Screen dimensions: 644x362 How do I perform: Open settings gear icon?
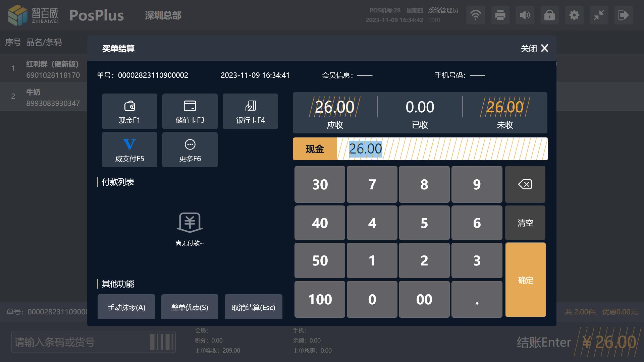[574, 15]
